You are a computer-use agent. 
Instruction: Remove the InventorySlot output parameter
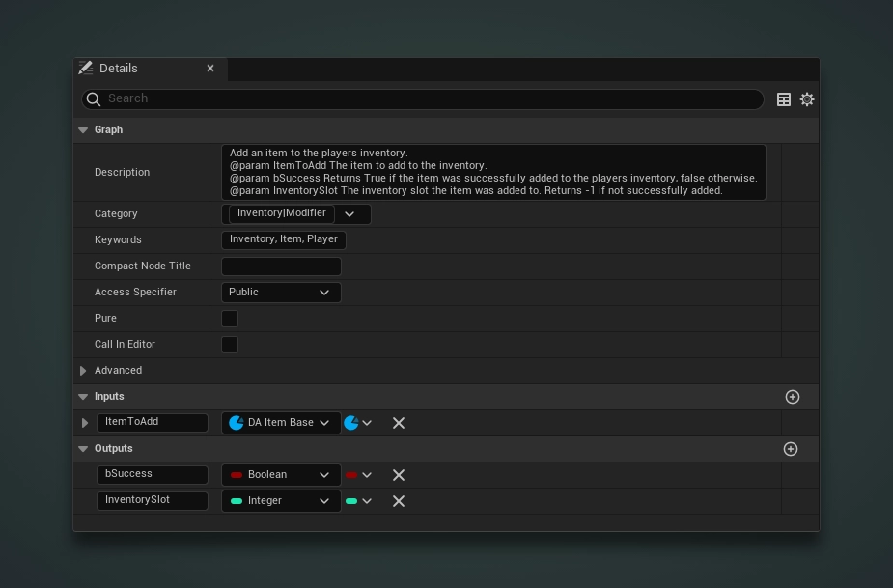click(399, 501)
